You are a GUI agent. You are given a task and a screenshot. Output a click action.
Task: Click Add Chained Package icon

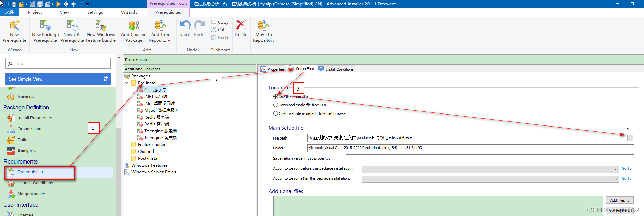[x=134, y=31]
